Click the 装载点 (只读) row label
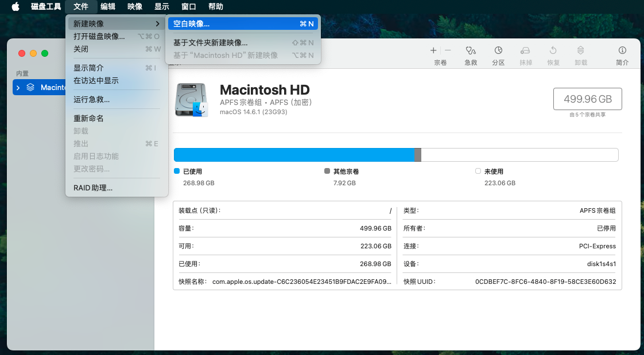This screenshot has height=355, width=644. click(x=200, y=210)
